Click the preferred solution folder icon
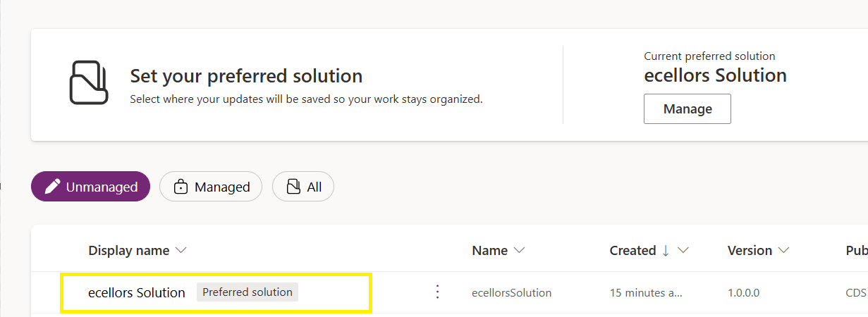Viewport: 868px width, 317px height. 88,82
